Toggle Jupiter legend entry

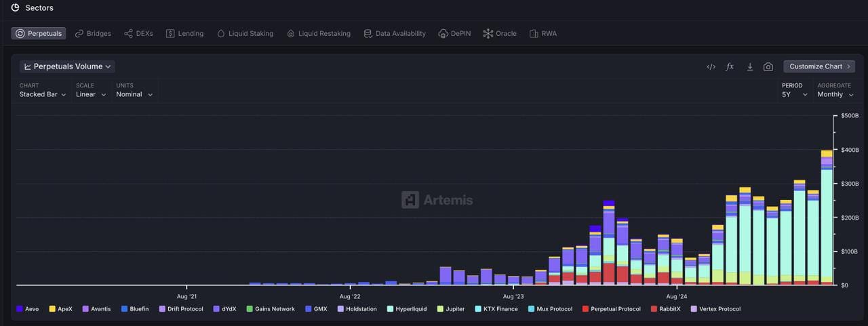pos(451,309)
